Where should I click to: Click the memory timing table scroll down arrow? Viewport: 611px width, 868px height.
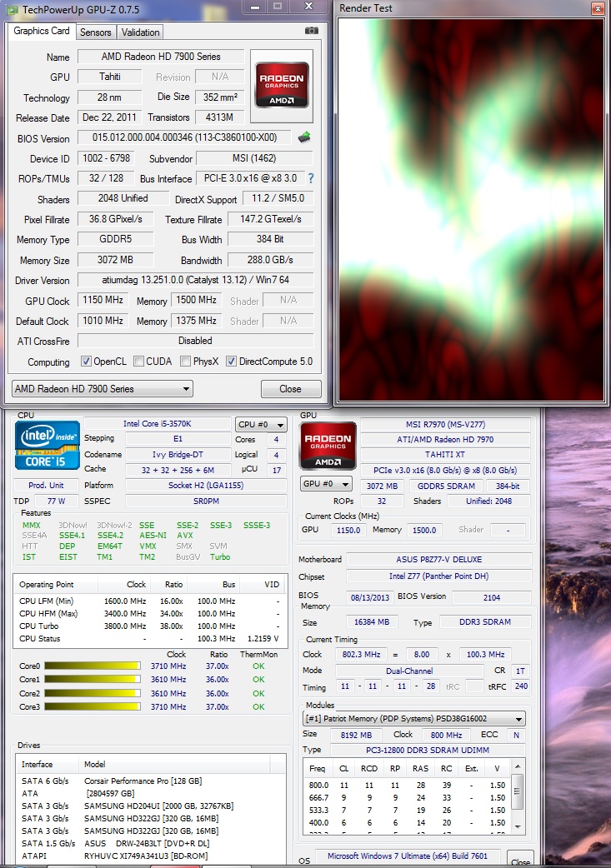(x=518, y=826)
